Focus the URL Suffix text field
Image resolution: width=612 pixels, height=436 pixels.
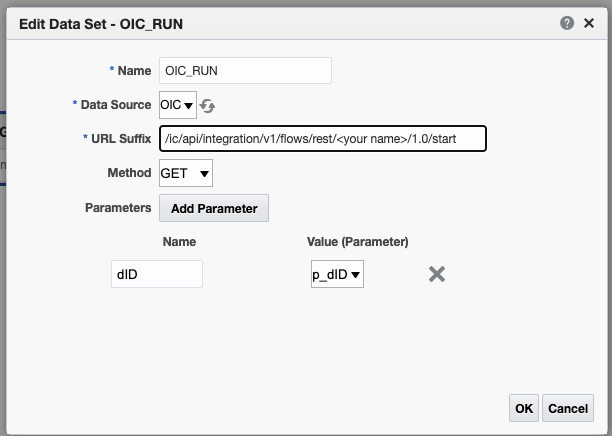323,139
